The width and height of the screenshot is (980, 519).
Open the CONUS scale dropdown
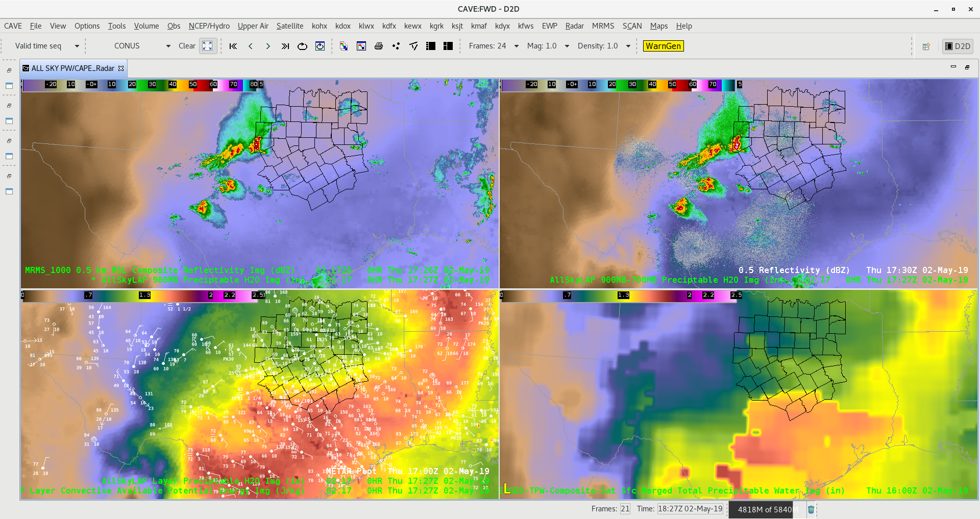coord(168,46)
